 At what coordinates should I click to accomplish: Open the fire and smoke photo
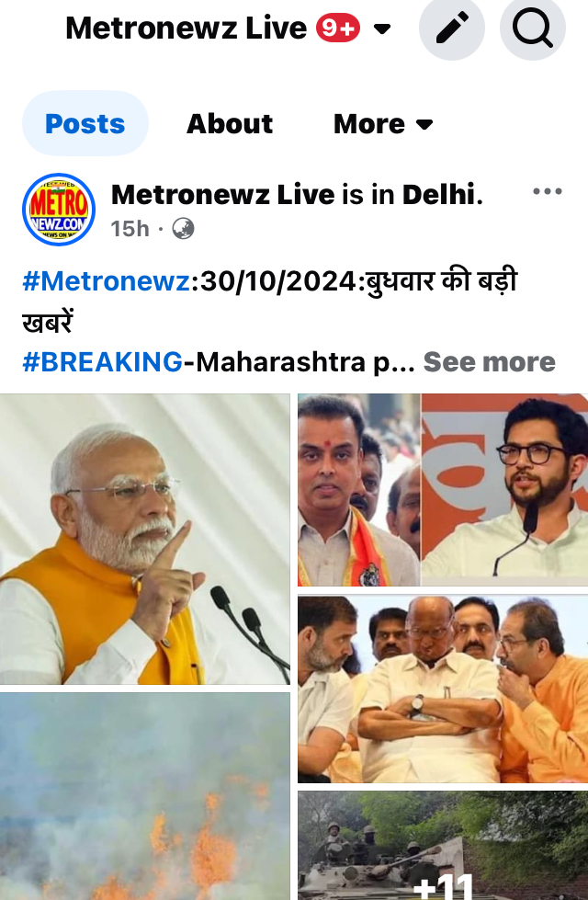coord(144,796)
